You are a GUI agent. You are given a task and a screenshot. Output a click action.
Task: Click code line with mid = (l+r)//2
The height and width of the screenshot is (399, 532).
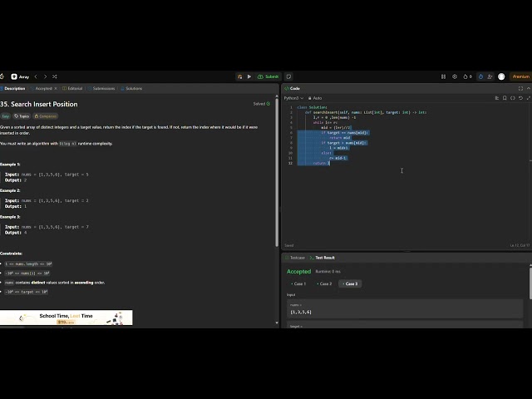336,127
